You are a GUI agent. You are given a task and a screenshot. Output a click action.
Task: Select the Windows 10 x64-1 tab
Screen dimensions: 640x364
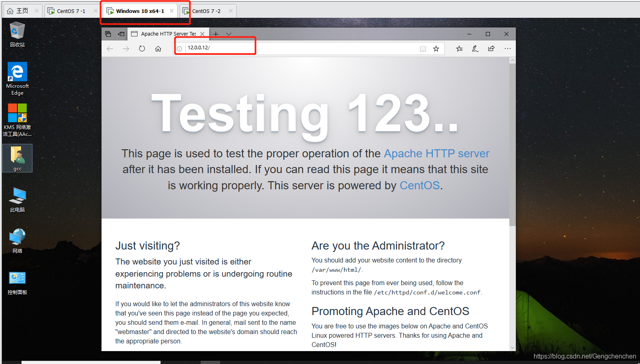click(x=140, y=11)
